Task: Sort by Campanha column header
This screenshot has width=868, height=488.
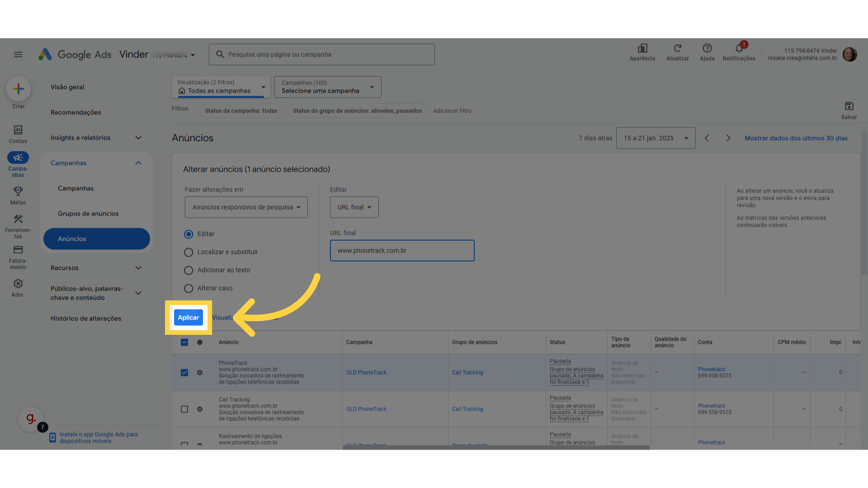Action: [359, 343]
